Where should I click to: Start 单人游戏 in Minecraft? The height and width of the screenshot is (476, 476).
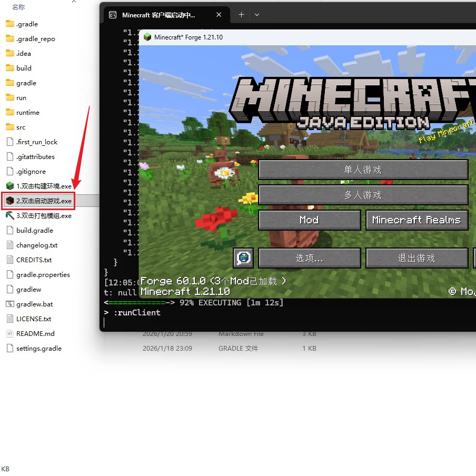coord(363,170)
